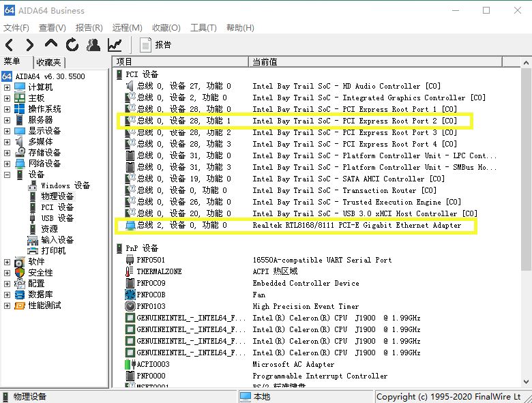
Task: Click the vertical scrollbar down arrow
Action: point(526,382)
